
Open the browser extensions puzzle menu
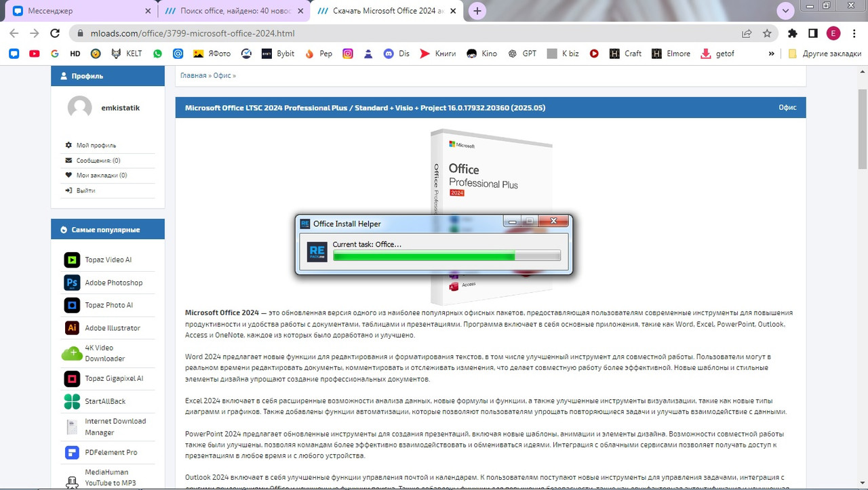click(792, 33)
